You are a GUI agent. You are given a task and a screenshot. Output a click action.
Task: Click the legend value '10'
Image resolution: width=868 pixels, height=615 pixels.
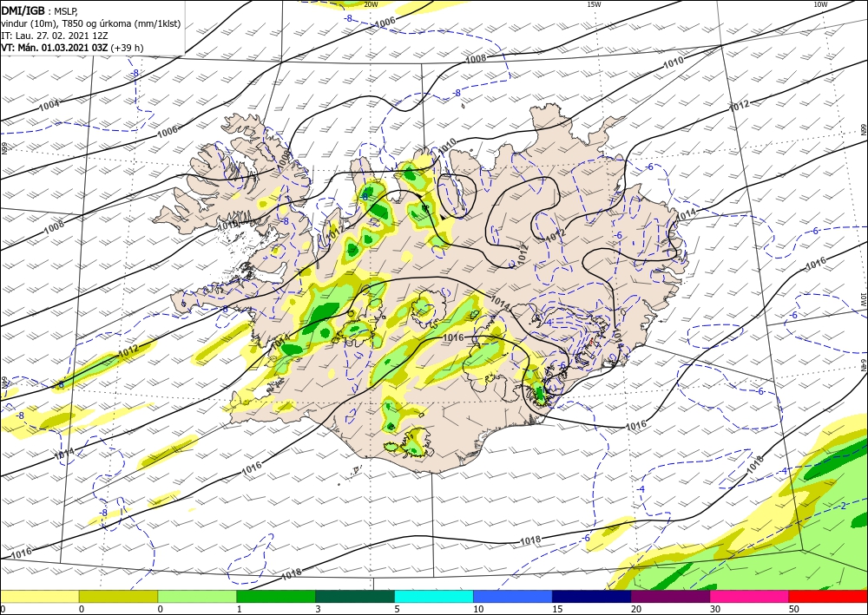tap(478, 609)
